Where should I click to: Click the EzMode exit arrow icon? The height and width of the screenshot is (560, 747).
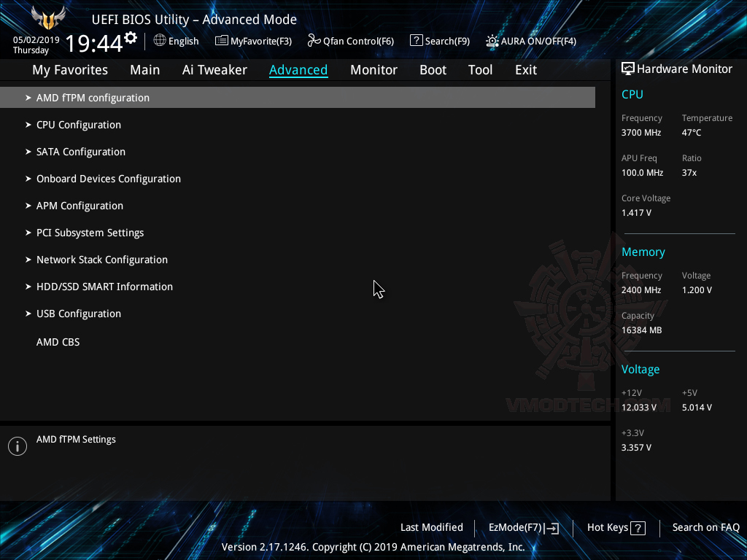pyautogui.click(x=552, y=528)
